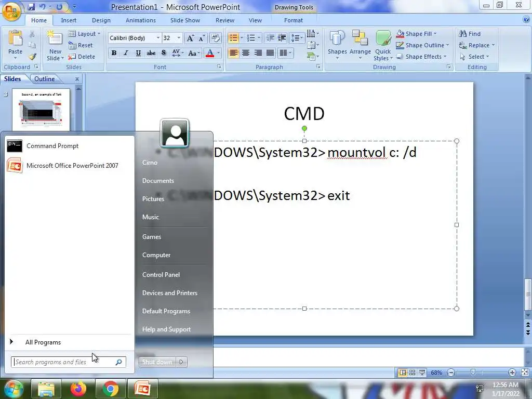The height and width of the screenshot is (399, 532).
Task: Delete the current slide
Action: (x=82, y=57)
